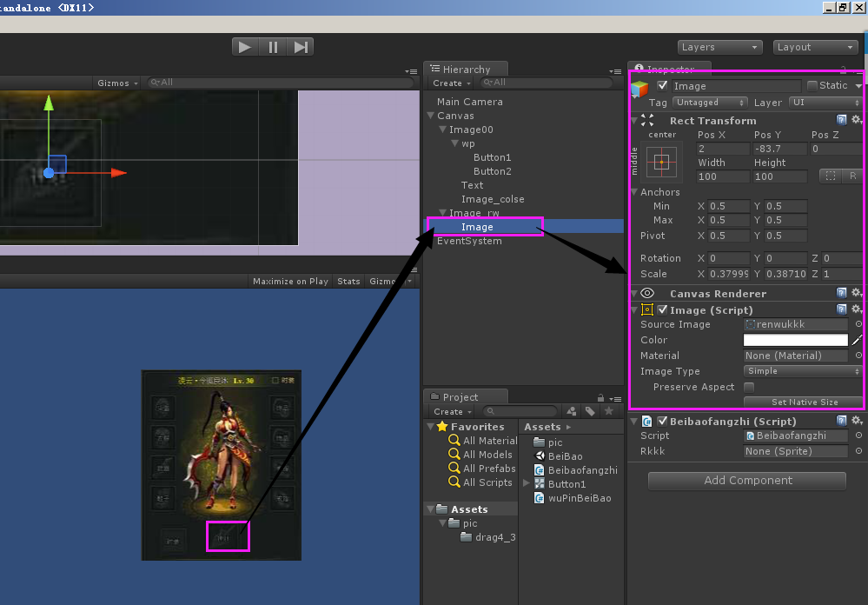Image resolution: width=868 pixels, height=605 pixels.
Task: Search by Label tag icon in Project
Action: pyautogui.click(x=590, y=411)
